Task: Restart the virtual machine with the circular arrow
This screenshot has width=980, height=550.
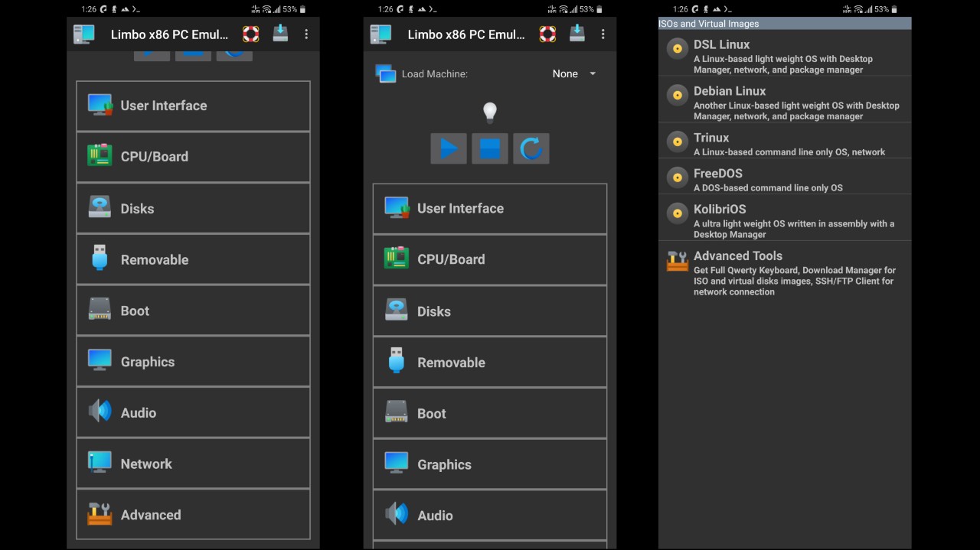Action: tap(531, 148)
